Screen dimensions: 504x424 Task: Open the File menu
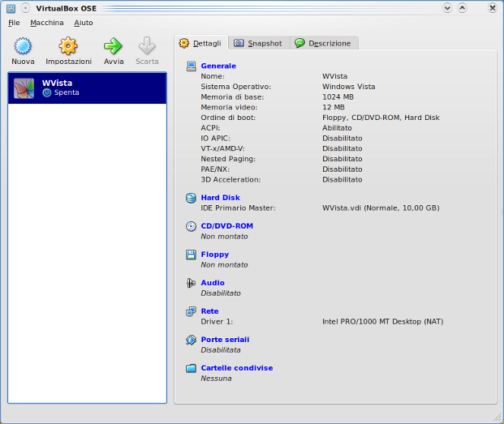[x=14, y=23]
